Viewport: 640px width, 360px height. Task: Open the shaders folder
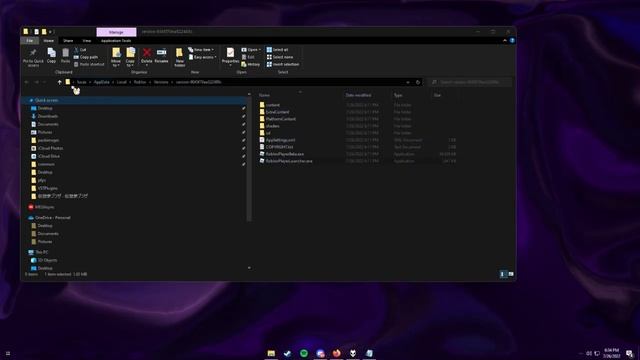[x=273, y=126]
